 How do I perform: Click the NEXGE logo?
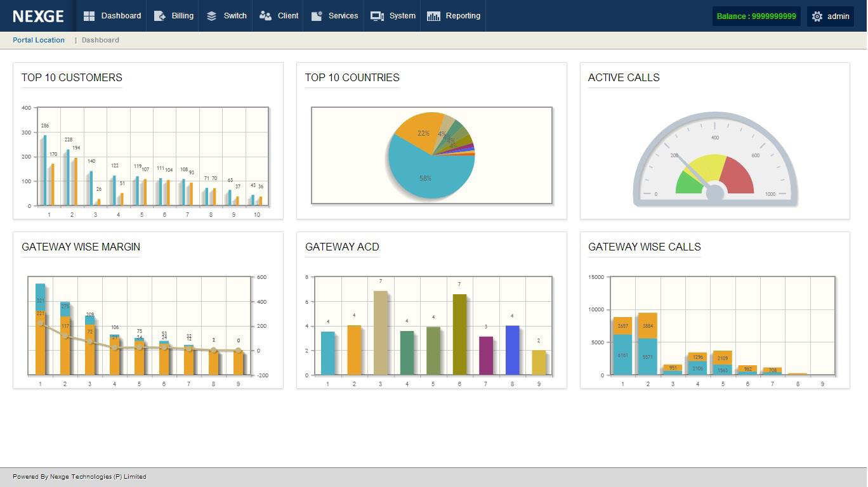pos(38,16)
